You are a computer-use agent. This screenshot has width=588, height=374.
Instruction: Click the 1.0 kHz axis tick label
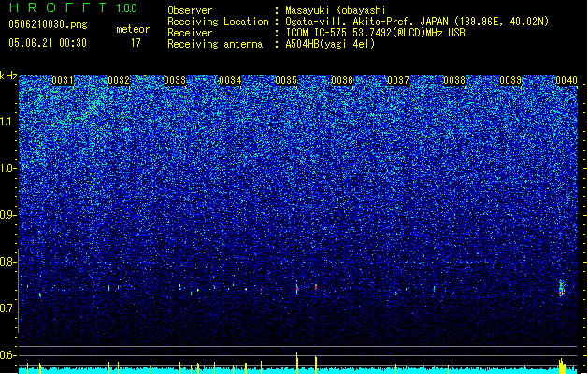pyautogui.click(x=8, y=168)
